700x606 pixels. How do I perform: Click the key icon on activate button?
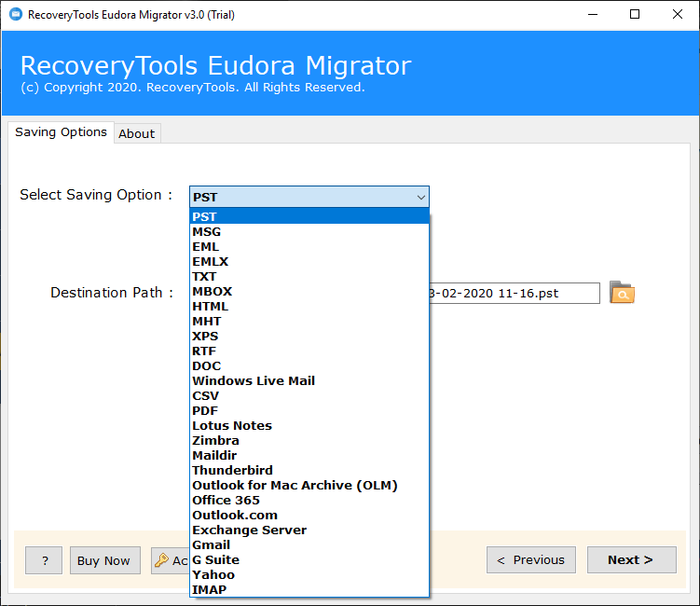pos(161,560)
